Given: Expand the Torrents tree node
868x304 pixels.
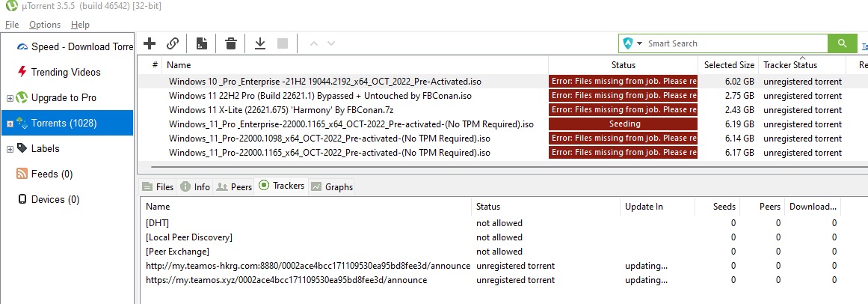Looking at the screenshot, I should pyautogui.click(x=10, y=124).
